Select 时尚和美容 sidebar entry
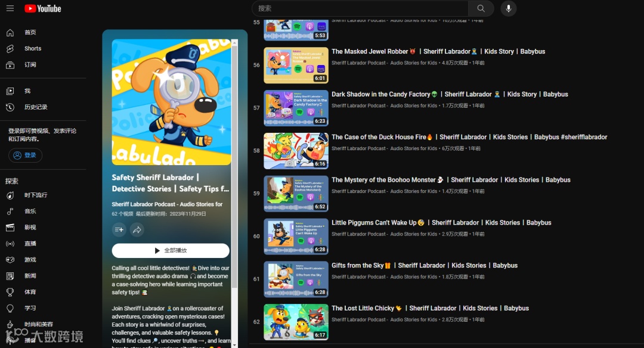Viewport: 644px width, 348px height. [39, 324]
